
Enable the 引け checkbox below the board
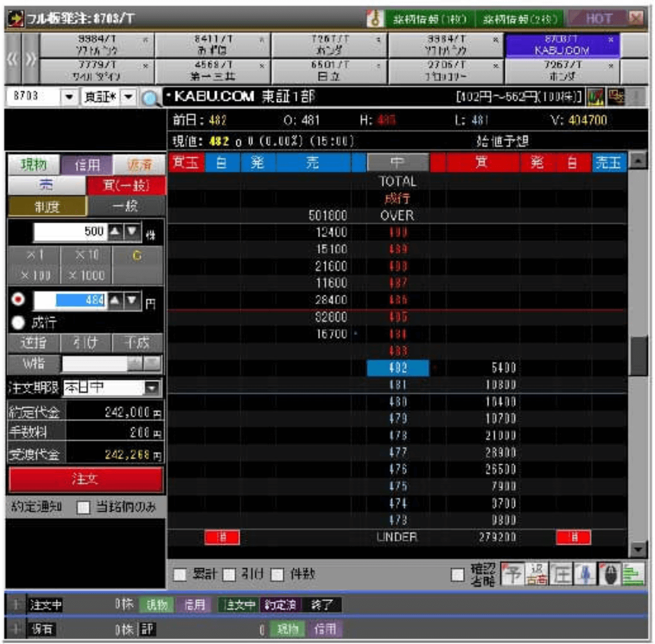pyautogui.click(x=229, y=575)
